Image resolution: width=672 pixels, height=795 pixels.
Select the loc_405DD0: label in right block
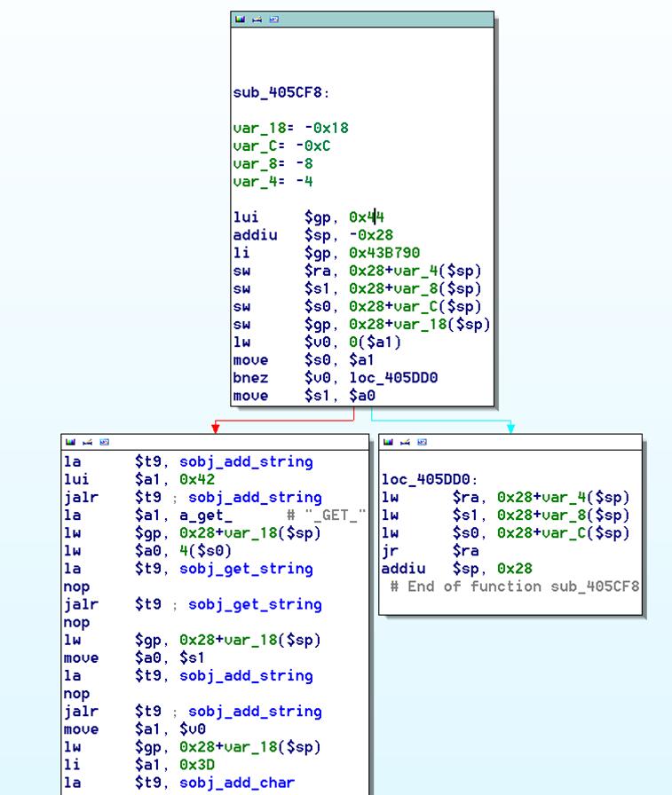click(x=430, y=480)
